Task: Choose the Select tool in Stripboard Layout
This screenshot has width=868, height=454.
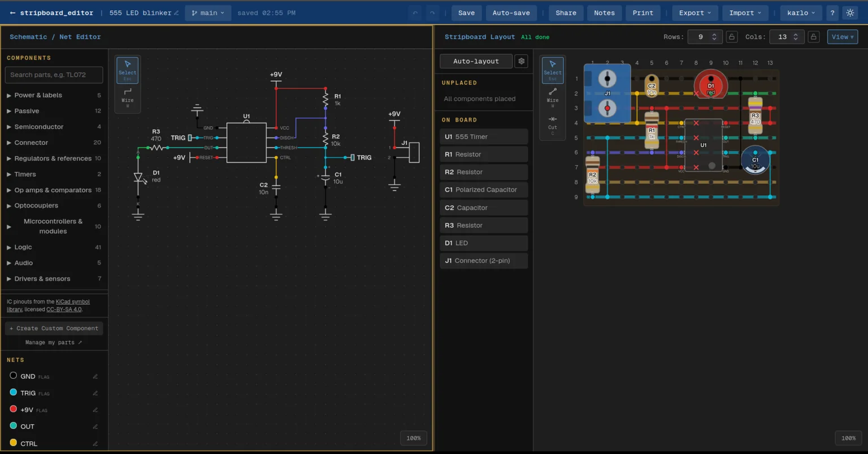Action: (x=553, y=70)
